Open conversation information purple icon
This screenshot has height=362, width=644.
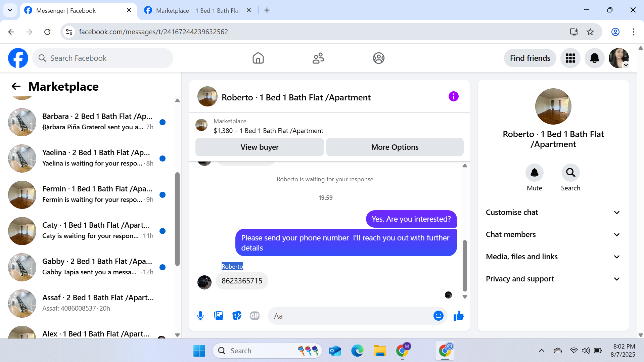pos(453,97)
